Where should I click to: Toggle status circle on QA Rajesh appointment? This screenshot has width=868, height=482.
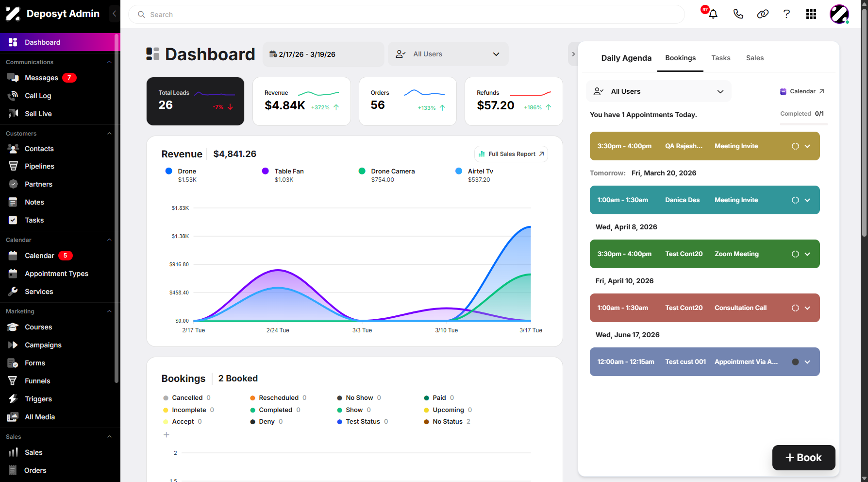(x=795, y=146)
